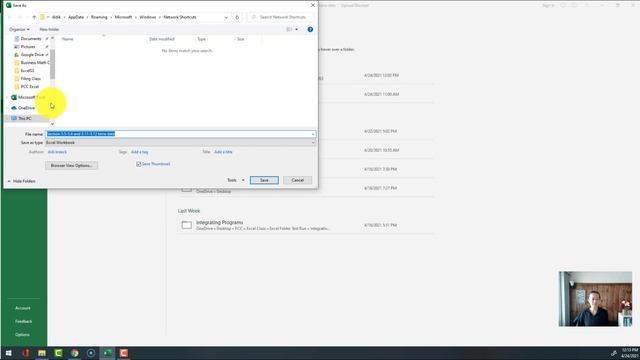Expand the Microsoft Excel tree node
640x360 pixels.
point(7,97)
